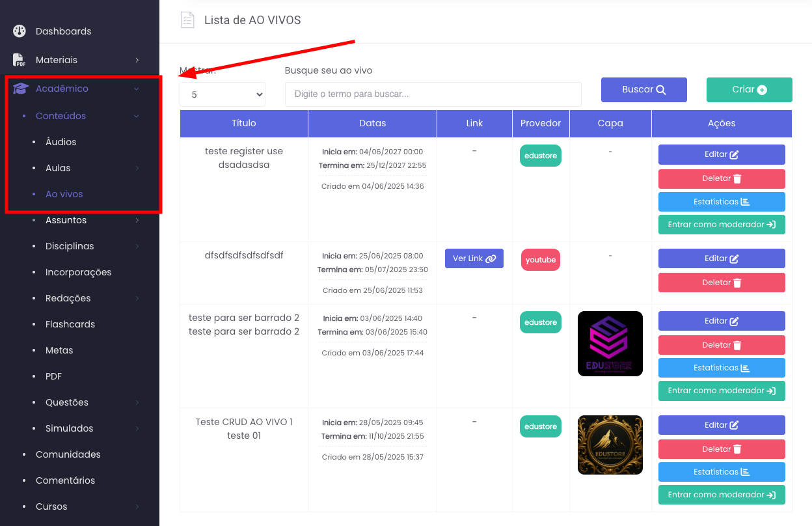The image size is (812, 526).
Task: Click the plus icon in Criar button
Action: pos(762,90)
